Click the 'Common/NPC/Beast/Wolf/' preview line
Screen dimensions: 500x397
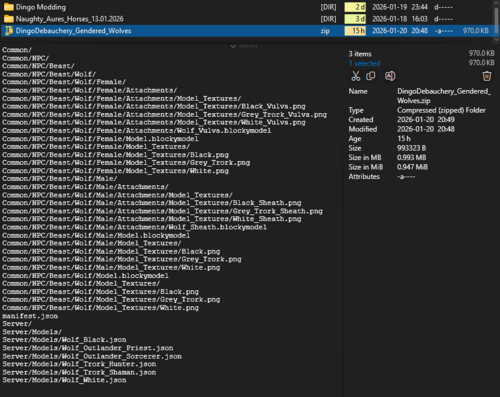(x=49, y=74)
